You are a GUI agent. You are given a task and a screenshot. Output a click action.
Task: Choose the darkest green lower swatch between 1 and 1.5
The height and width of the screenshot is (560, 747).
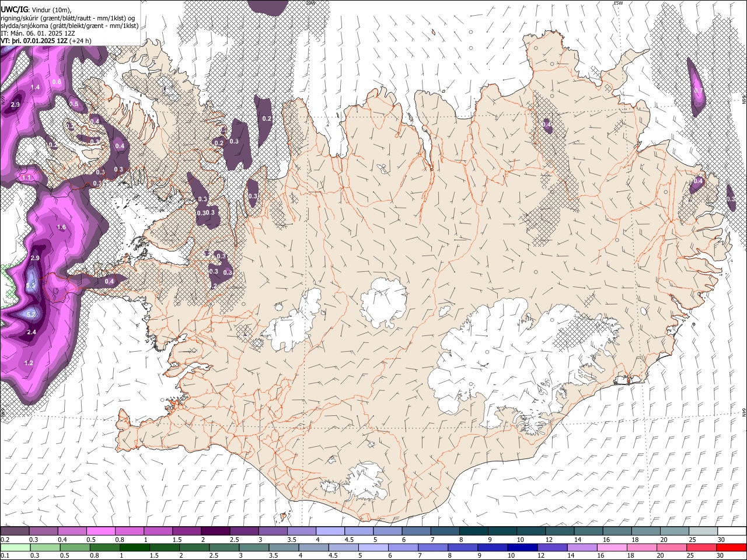pos(134,547)
